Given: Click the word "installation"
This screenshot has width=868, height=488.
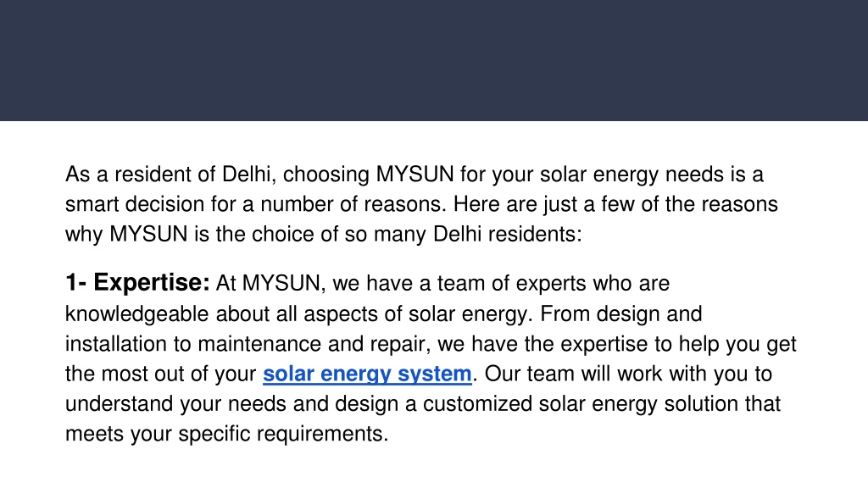Looking at the screenshot, I should [116, 344].
